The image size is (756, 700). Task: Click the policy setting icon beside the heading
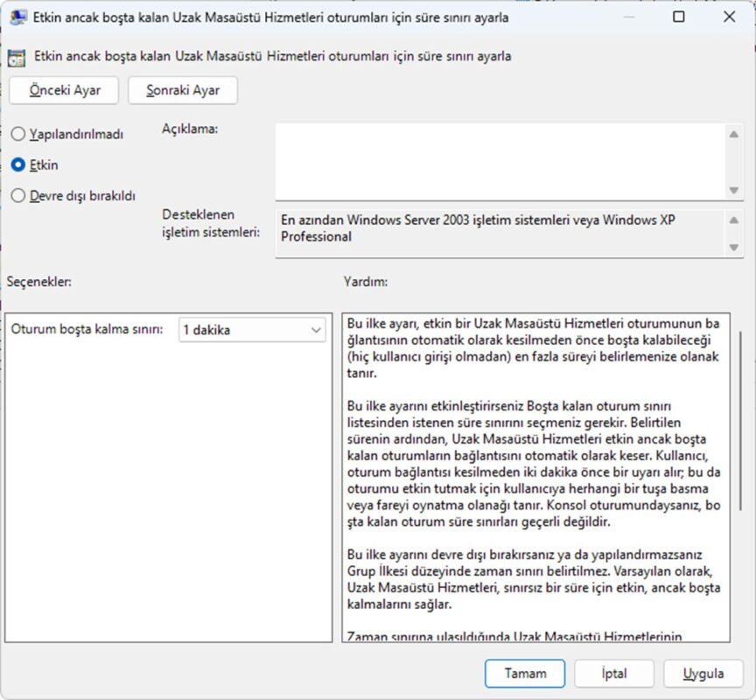(x=17, y=58)
